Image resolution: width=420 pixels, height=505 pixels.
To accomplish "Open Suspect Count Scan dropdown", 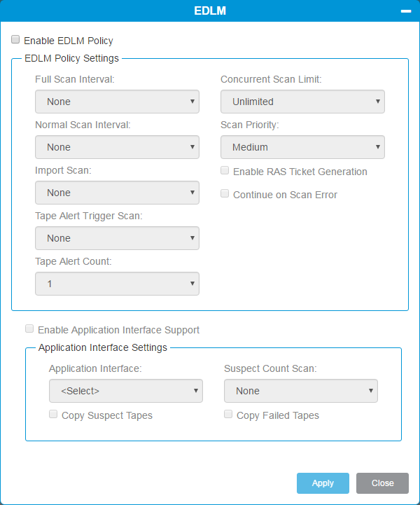I will 300,391.
